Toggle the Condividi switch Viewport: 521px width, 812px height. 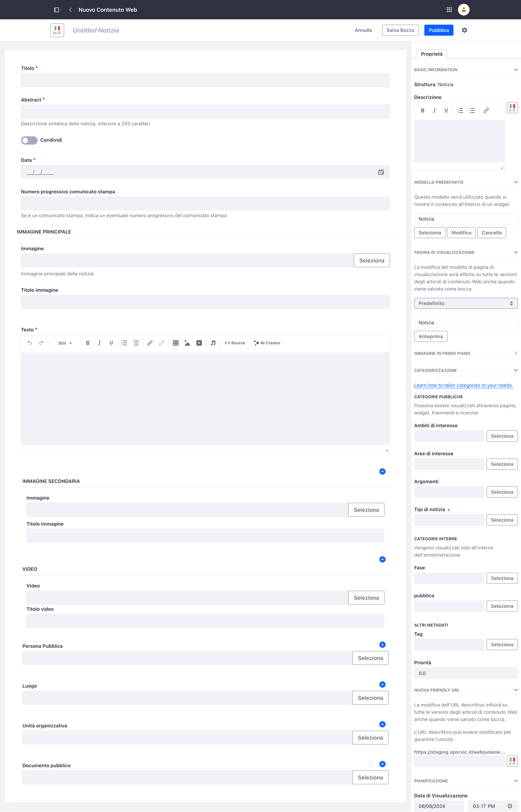pos(29,140)
